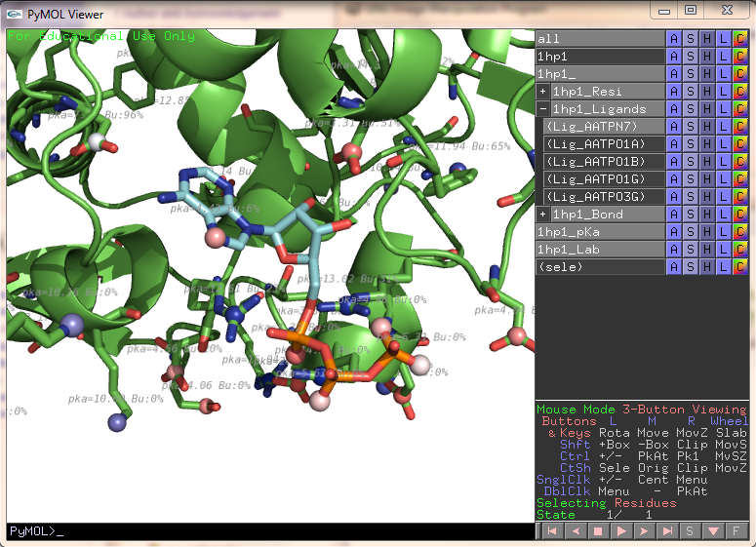Collapse the 1hp1_Ligands group
Screen dimensions: 756x547
click(x=542, y=108)
